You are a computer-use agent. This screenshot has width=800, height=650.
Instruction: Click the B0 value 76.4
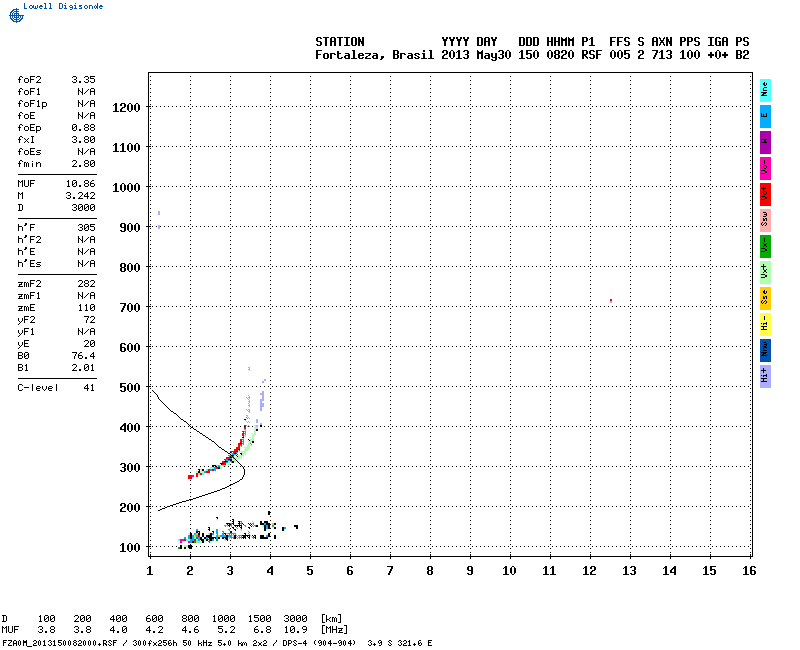[x=83, y=356]
